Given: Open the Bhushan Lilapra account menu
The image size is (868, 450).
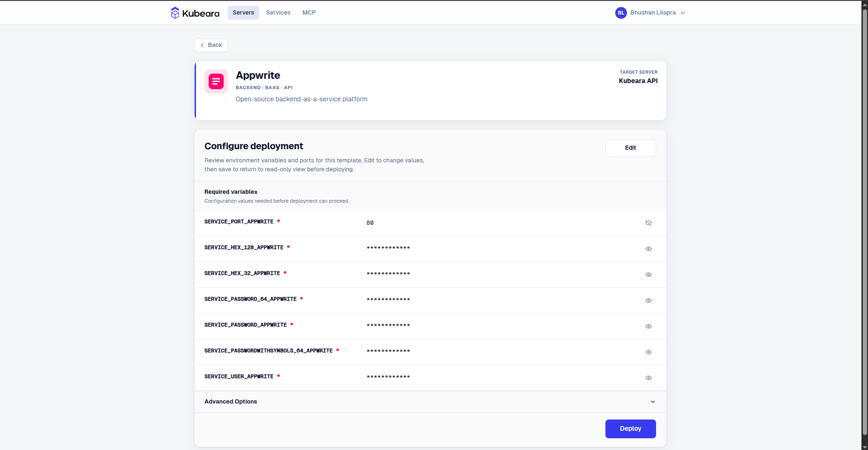Looking at the screenshot, I should 650,13.
